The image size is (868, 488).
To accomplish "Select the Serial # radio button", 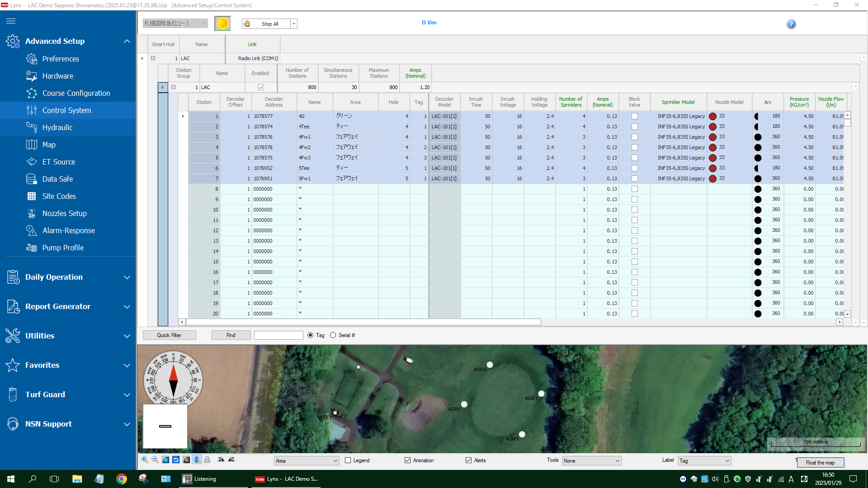I will tap(333, 335).
